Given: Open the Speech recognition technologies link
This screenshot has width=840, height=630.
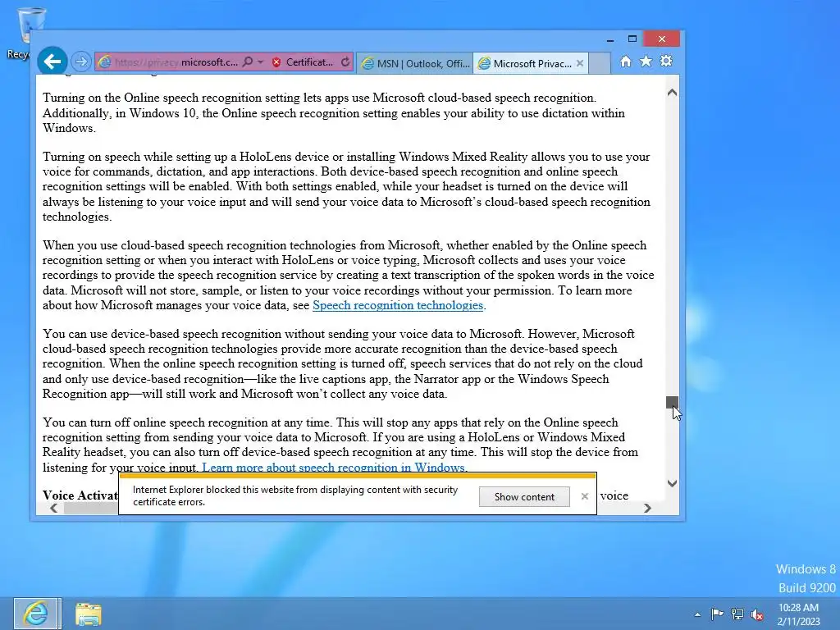Looking at the screenshot, I should pyautogui.click(x=398, y=305).
